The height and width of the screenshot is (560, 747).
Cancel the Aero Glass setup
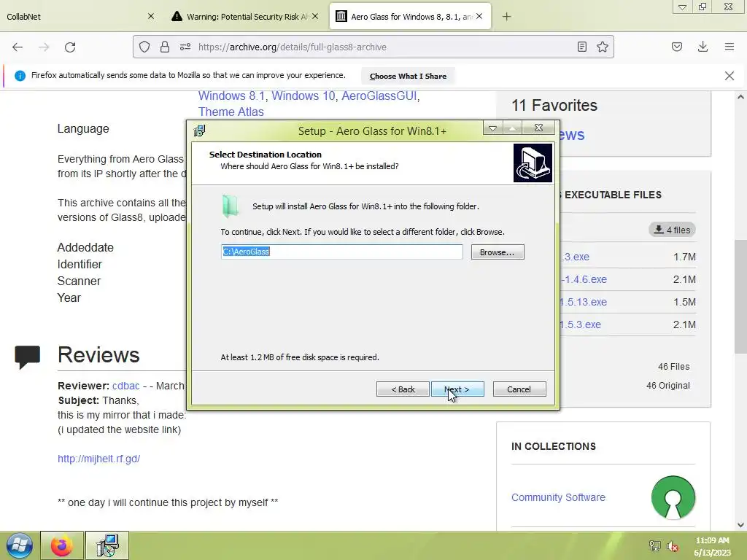coord(519,389)
